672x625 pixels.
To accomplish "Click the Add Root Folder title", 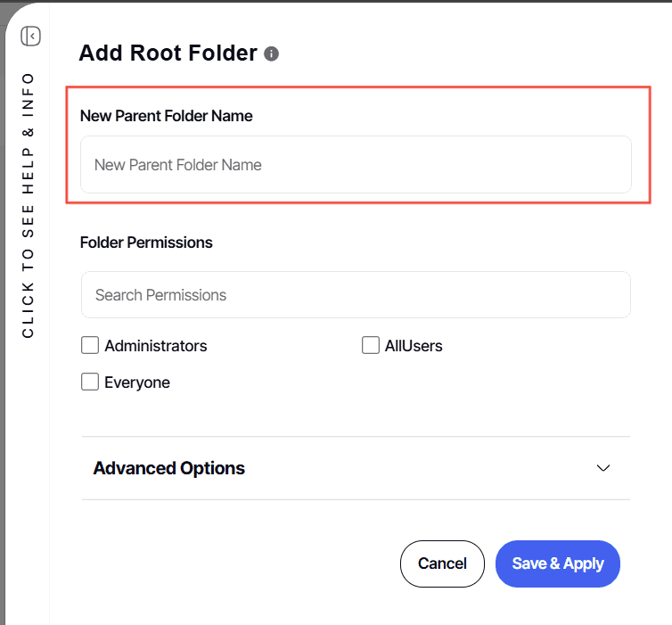I will [x=168, y=53].
